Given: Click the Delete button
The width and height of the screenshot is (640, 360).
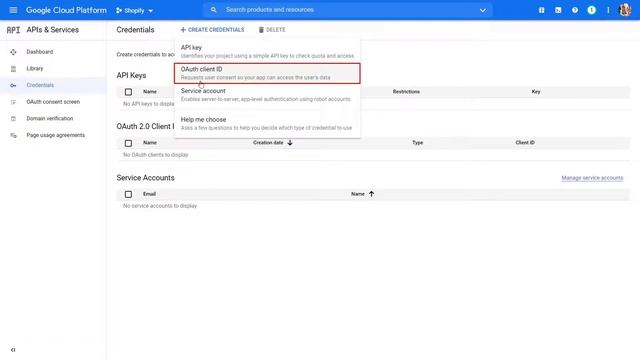Looking at the screenshot, I should tap(272, 30).
